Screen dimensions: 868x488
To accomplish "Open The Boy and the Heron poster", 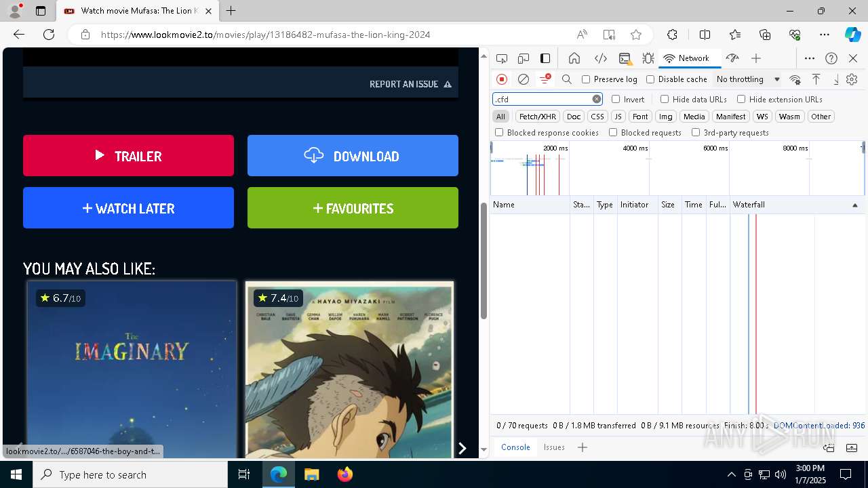I will tap(349, 370).
